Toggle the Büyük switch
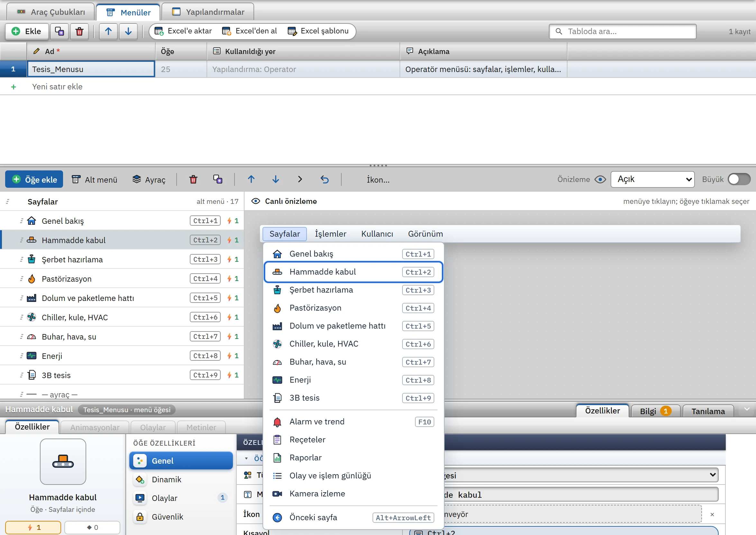This screenshot has height=535, width=756. (739, 179)
